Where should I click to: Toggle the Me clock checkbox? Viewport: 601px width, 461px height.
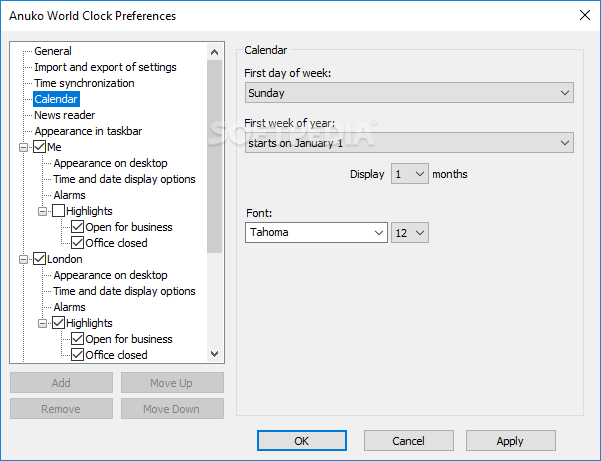pos(39,147)
